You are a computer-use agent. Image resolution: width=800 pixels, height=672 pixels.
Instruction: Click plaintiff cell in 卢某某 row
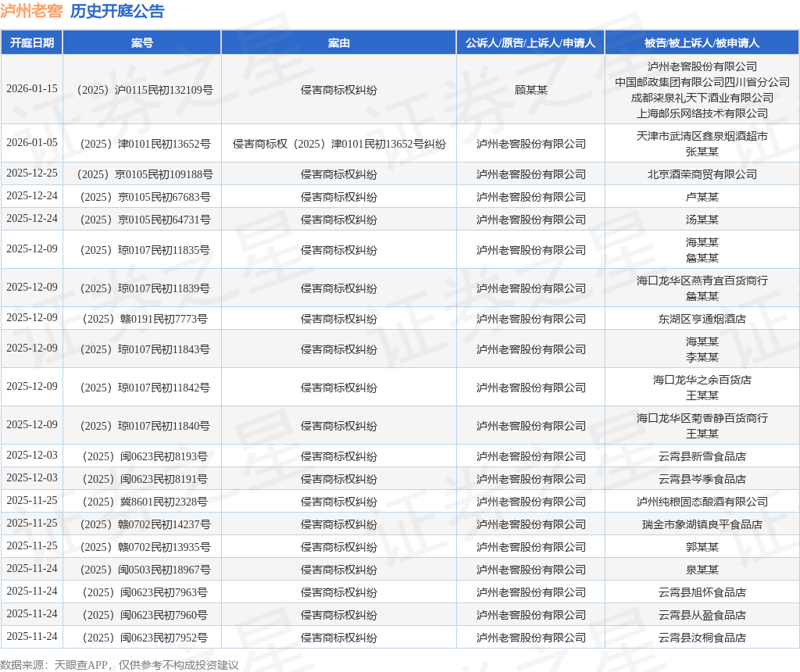[x=530, y=197]
